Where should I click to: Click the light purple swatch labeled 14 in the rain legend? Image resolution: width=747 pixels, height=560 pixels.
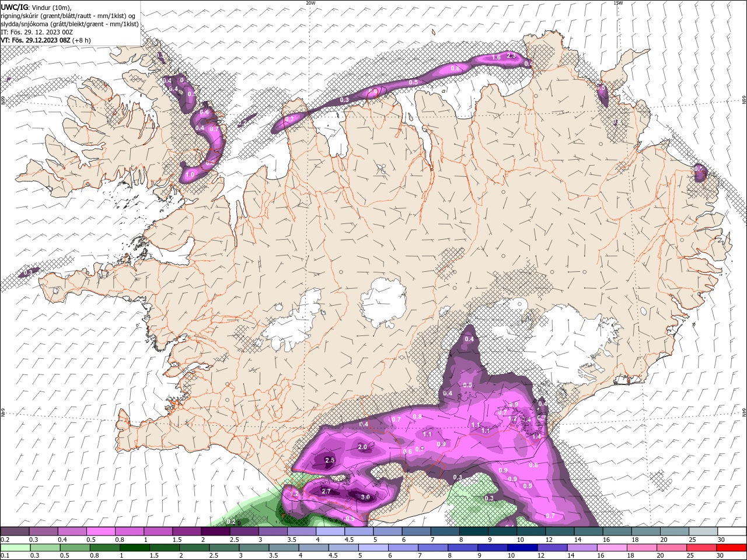[x=581, y=547]
